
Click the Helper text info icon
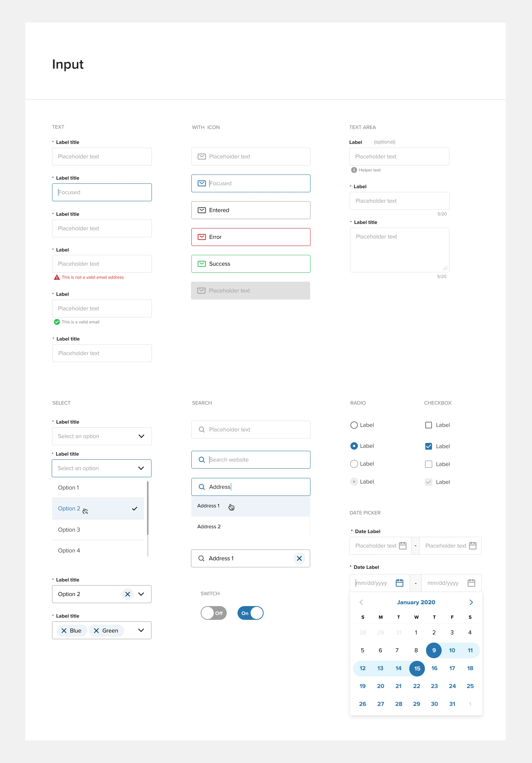point(354,170)
